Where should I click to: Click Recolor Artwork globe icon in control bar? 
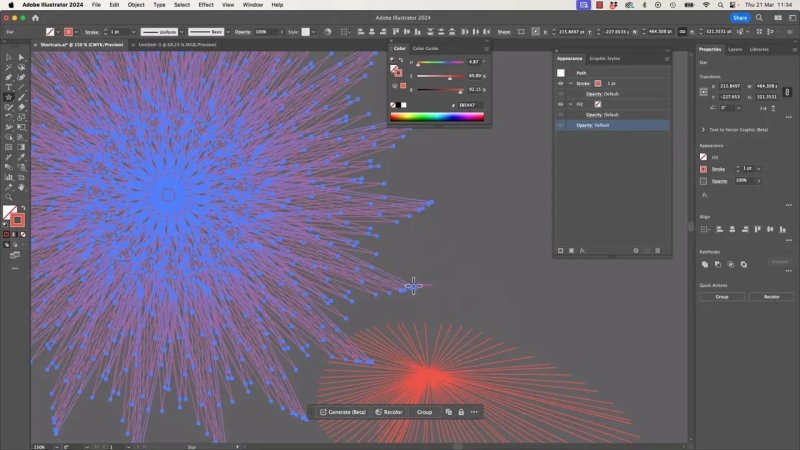328,32
